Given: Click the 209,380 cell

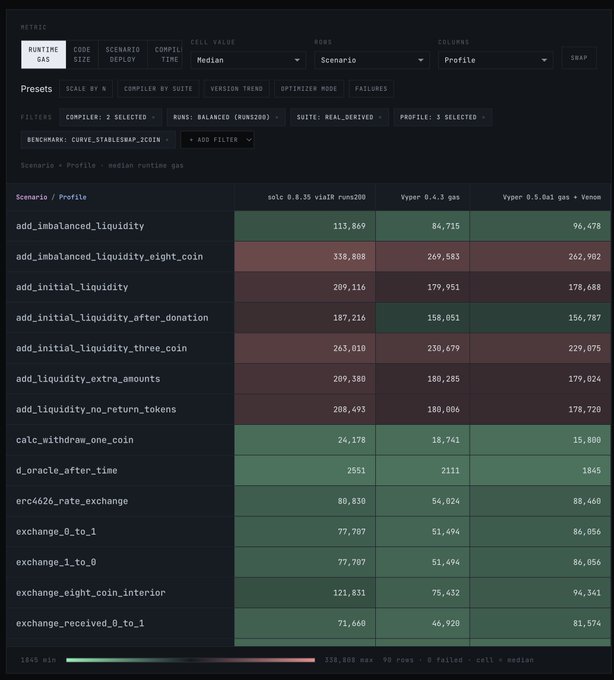Looking at the screenshot, I should (305, 379).
